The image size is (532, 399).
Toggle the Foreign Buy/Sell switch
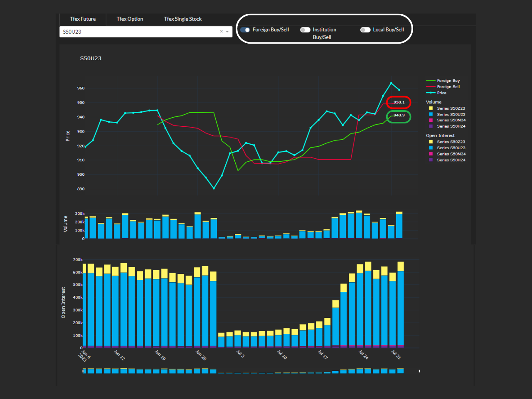pos(245,30)
